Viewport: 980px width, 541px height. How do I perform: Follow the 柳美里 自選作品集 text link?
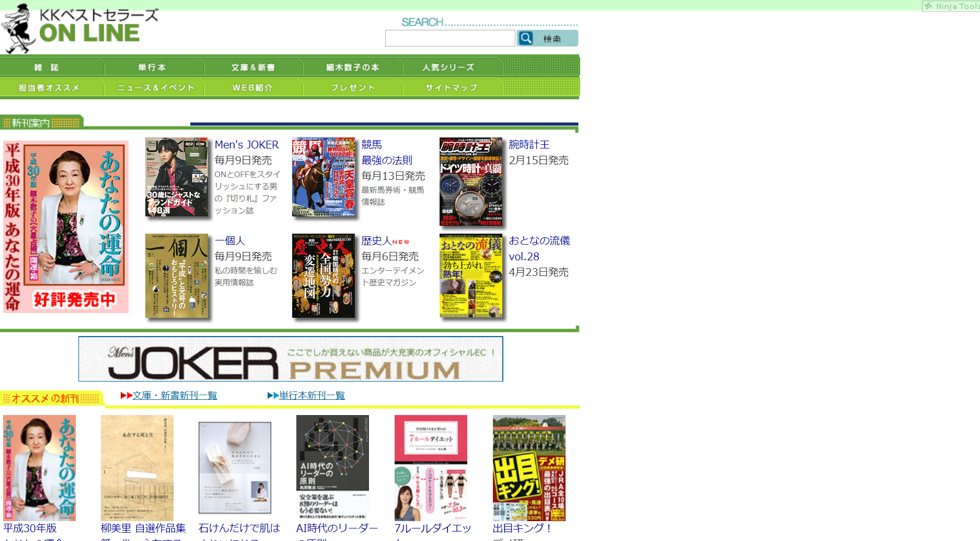click(x=143, y=528)
